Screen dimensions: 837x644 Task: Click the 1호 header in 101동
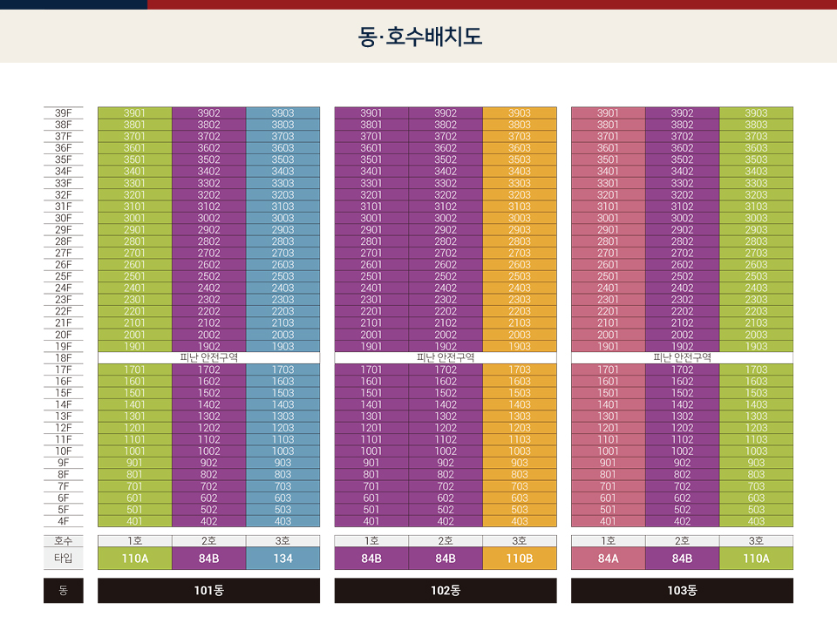click(134, 540)
